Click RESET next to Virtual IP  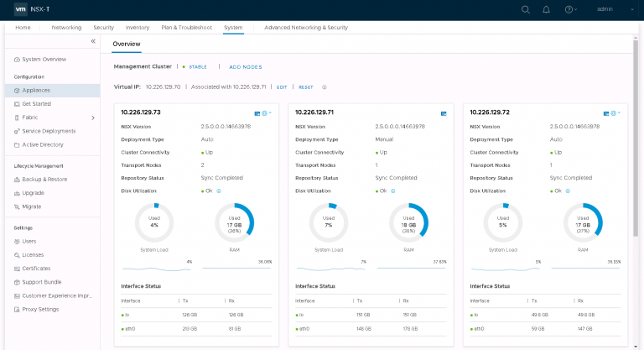tap(305, 87)
